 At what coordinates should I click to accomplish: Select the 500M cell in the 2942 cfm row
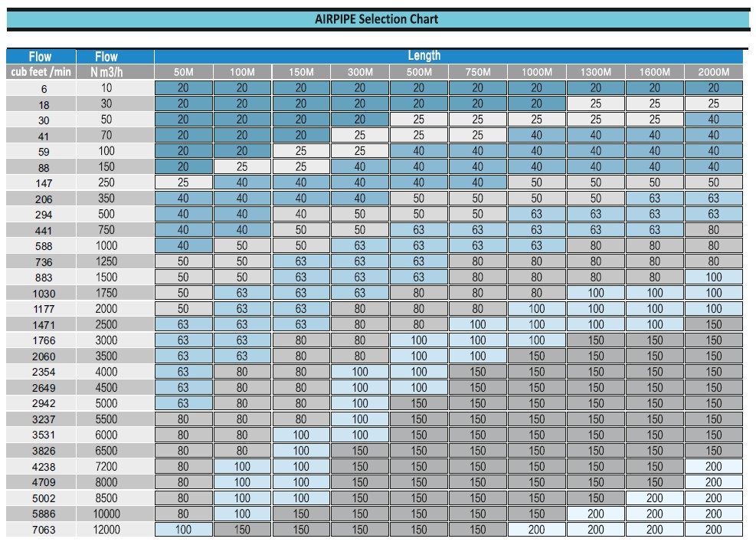coord(419,403)
